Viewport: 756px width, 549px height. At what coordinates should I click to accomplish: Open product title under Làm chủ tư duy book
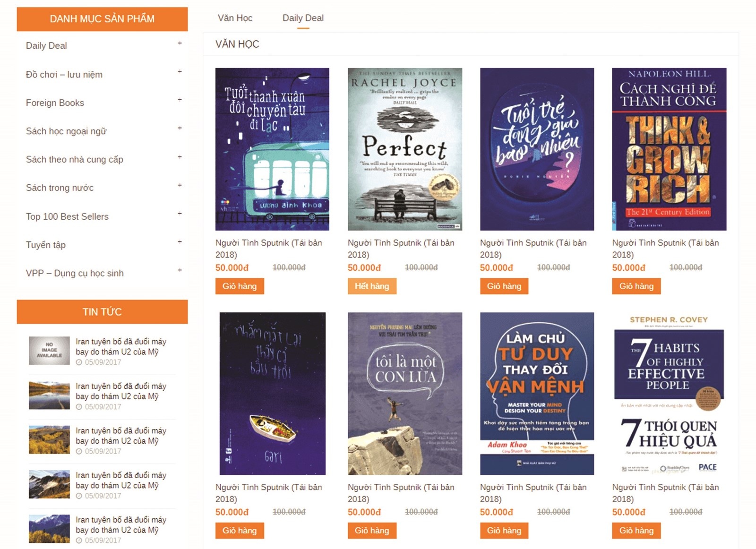533,493
